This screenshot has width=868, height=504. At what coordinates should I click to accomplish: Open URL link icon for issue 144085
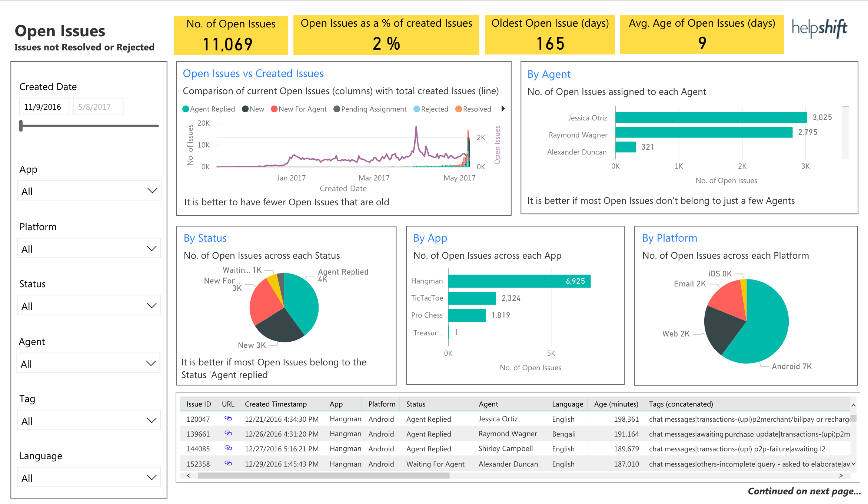228,448
